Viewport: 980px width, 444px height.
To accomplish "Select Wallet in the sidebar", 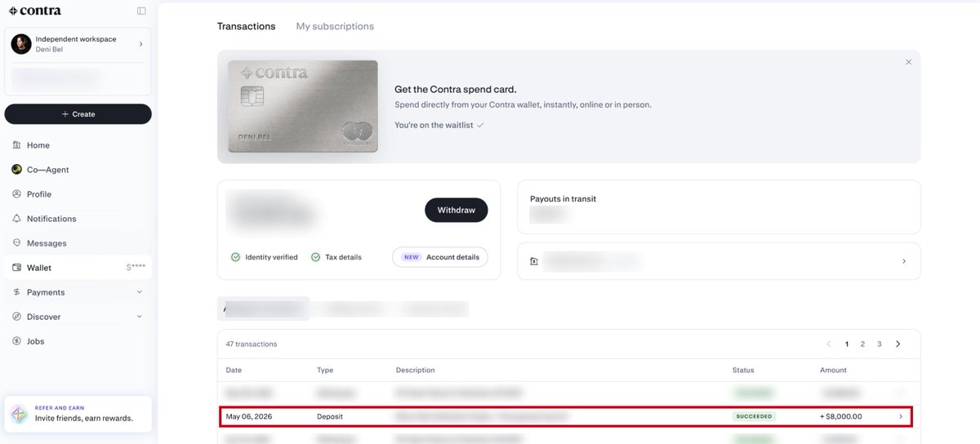I will point(78,268).
